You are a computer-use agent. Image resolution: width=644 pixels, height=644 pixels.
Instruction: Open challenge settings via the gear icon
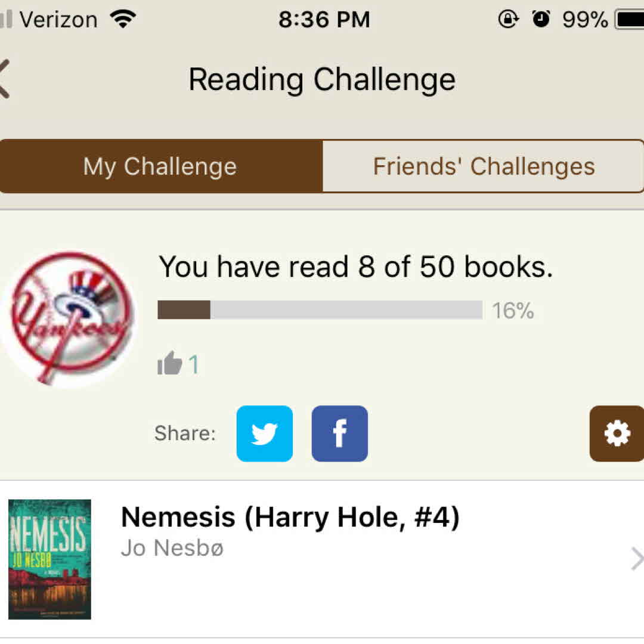coord(617,434)
